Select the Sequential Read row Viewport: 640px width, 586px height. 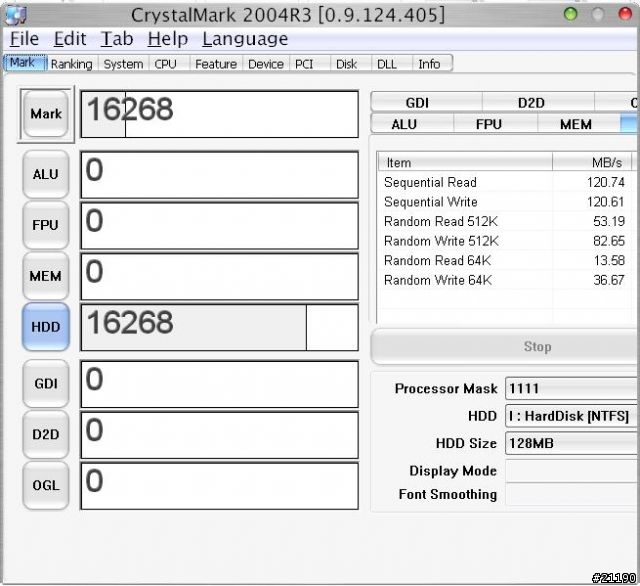click(x=505, y=182)
